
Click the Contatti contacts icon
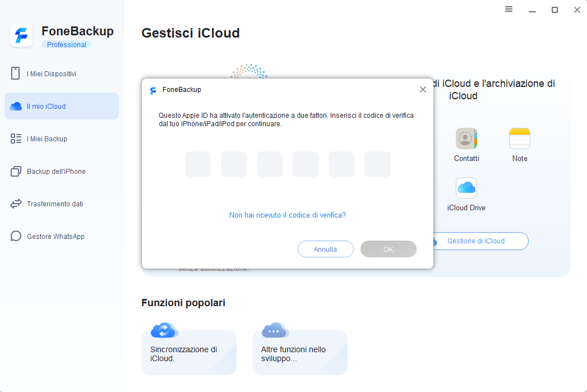(466, 139)
